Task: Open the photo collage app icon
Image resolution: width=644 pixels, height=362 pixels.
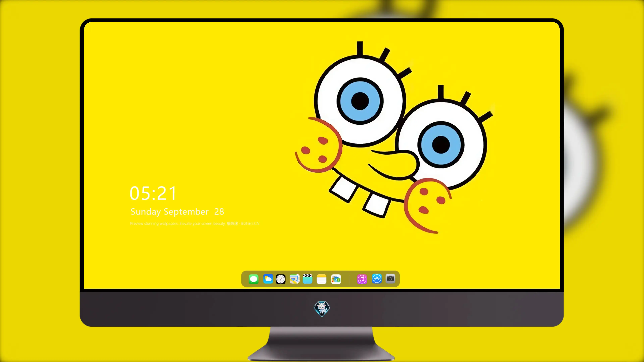Action: 336,279
